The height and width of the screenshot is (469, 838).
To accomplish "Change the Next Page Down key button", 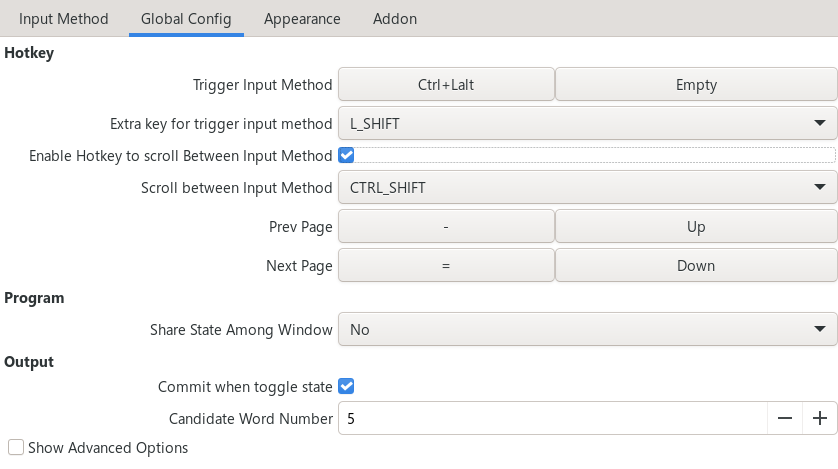I will 696,266.
